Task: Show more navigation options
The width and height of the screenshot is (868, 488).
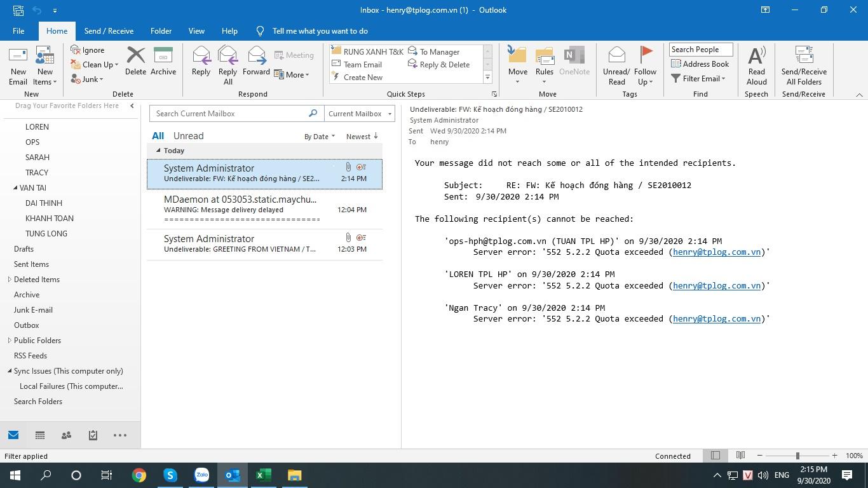Action: tap(120, 435)
